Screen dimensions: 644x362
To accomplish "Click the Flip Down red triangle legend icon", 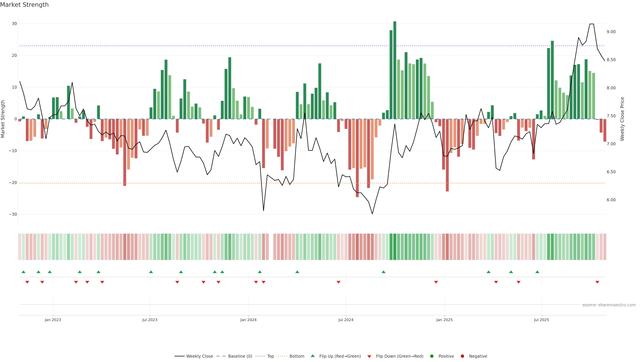I will click(369, 356).
